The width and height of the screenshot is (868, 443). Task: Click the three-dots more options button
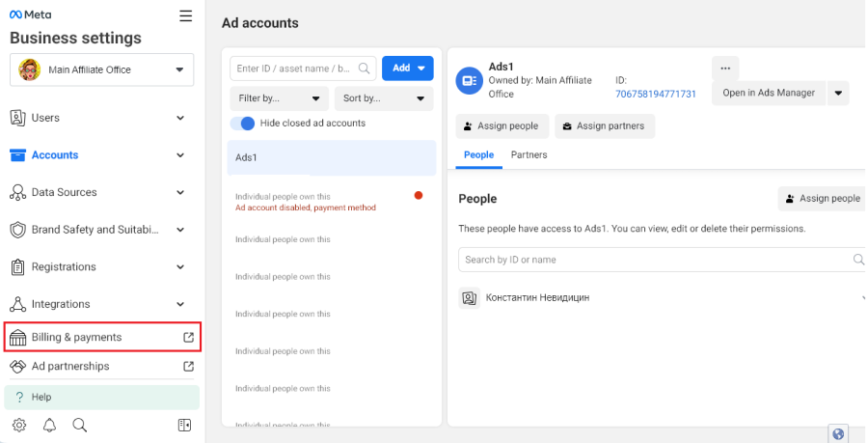pos(725,68)
